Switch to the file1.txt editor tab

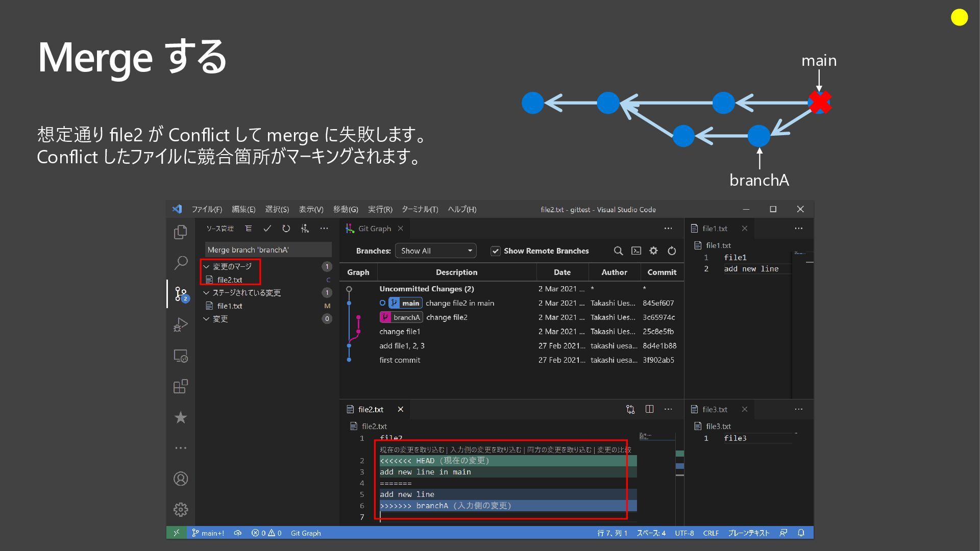click(715, 229)
